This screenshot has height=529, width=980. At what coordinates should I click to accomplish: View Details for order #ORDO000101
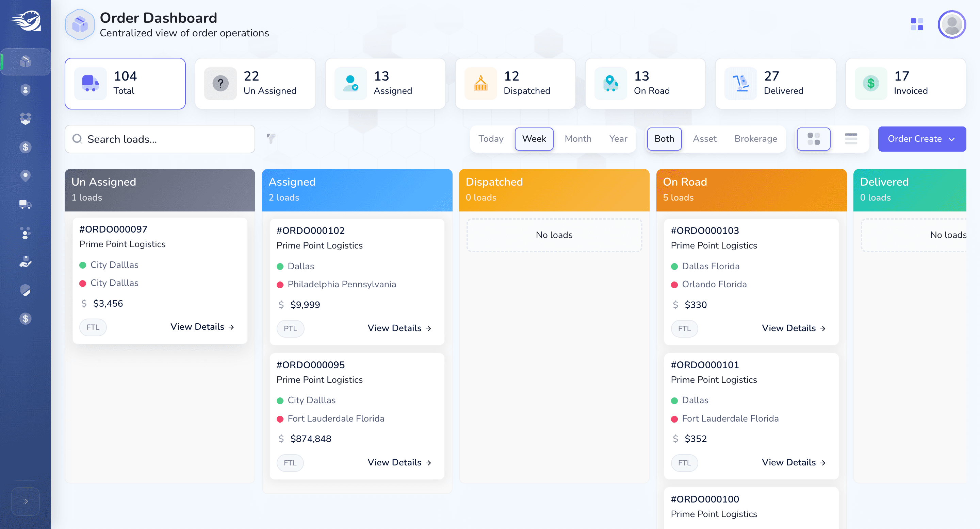tap(794, 462)
